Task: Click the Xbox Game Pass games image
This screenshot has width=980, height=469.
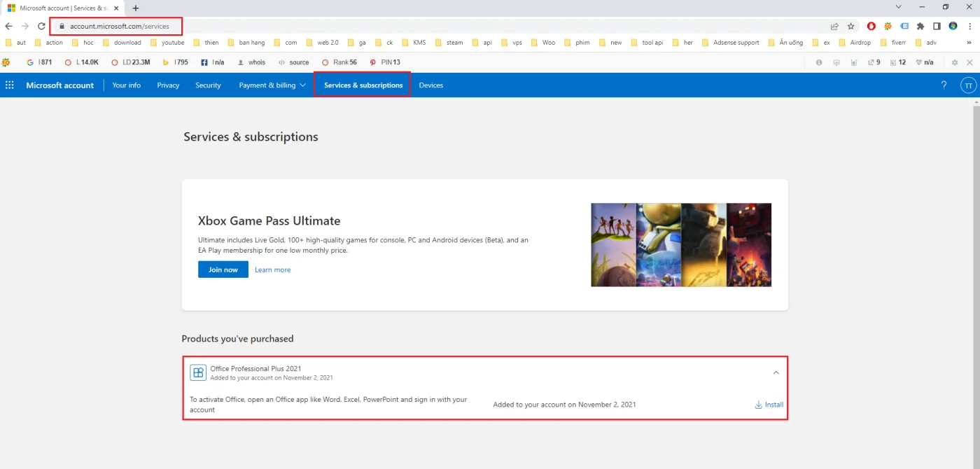Action: click(x=680, y=245)
